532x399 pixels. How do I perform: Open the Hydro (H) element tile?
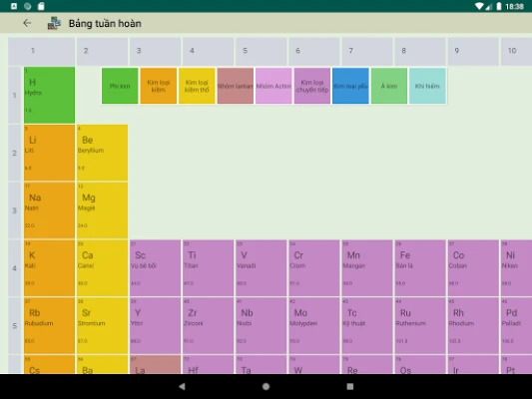point(49,95)
